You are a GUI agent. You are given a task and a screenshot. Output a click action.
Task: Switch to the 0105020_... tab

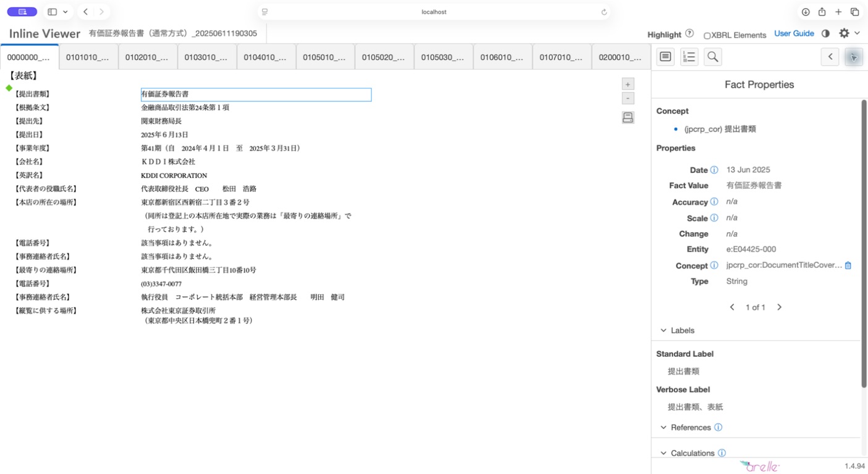384,57
